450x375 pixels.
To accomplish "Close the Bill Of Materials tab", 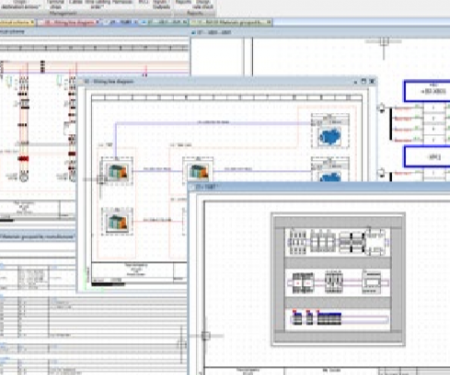I will point(269,22).
